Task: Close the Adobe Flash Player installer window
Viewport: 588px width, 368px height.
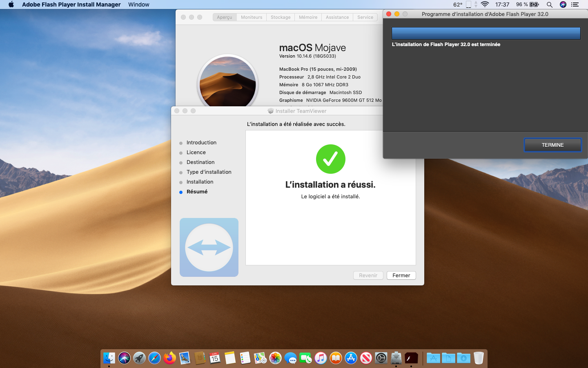Action: pyautogui.click(x=389, y=14)
